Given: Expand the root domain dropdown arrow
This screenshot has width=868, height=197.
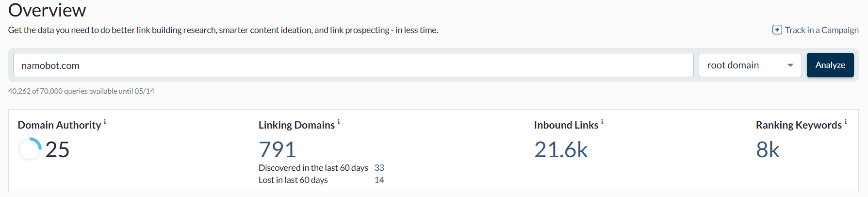Looking at the screenshot, I should coord(790,65).
